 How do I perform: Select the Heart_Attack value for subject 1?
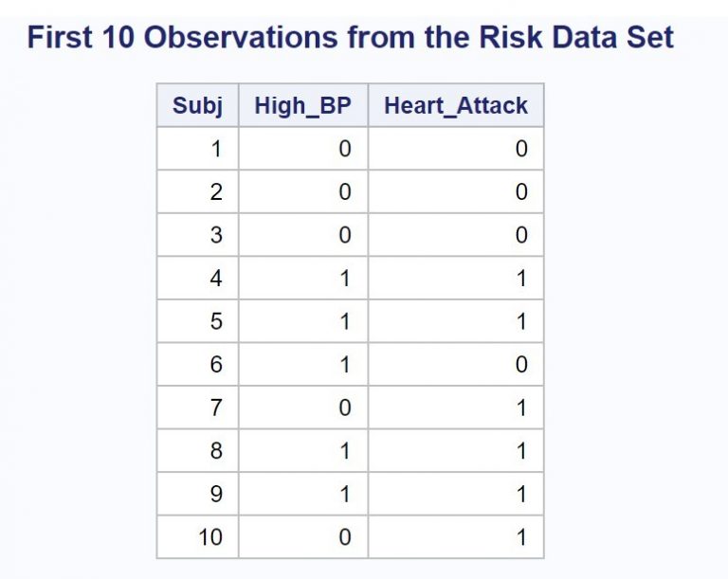[x=521, y=149]
